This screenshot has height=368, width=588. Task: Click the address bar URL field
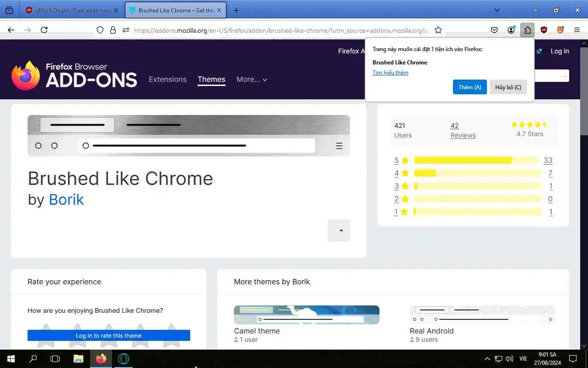281,30
